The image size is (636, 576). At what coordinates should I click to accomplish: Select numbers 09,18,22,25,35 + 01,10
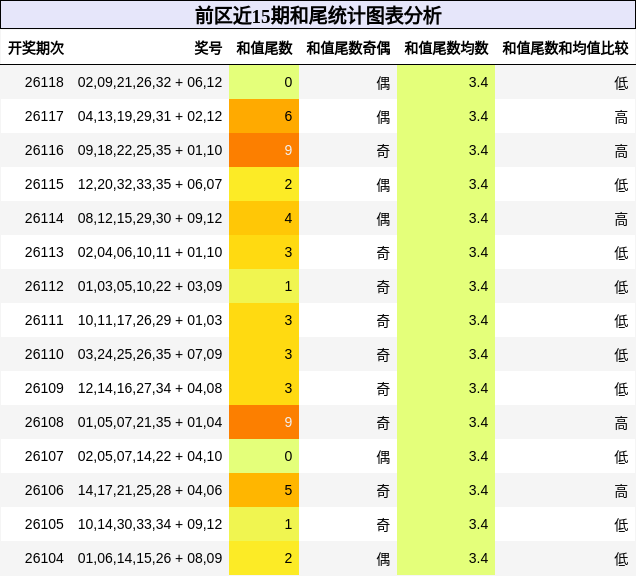click(x=150, y=150)
